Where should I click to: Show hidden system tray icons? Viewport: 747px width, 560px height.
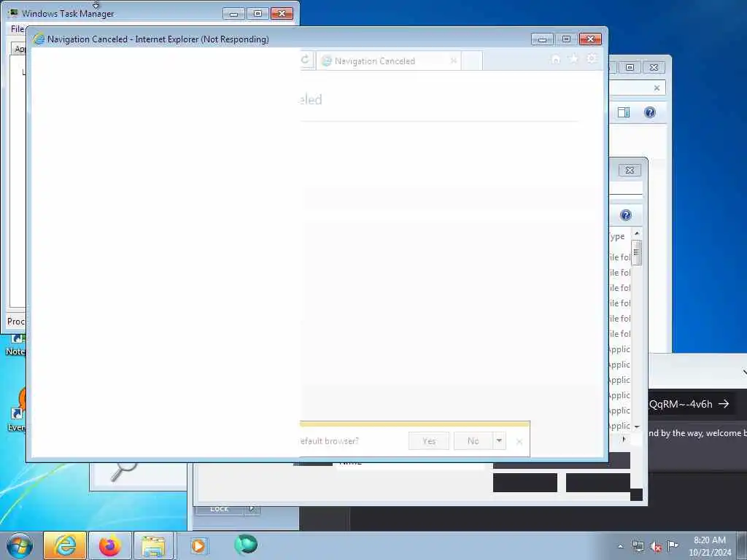coord(620,546)
